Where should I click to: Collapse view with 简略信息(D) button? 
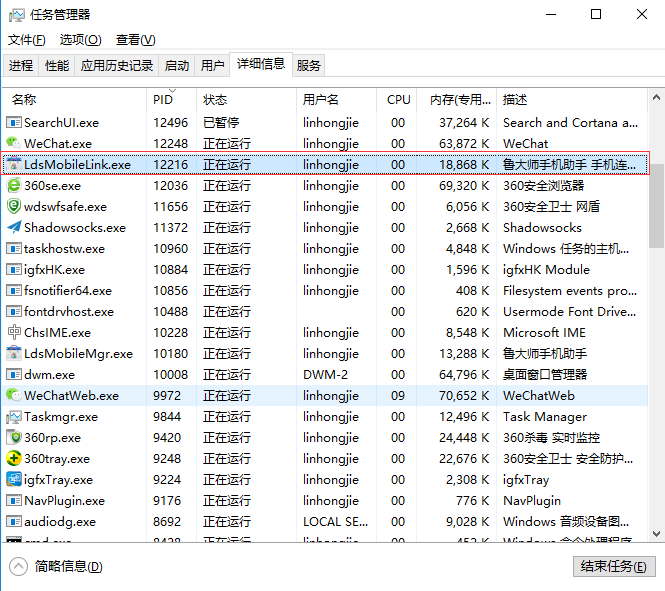coord(56,567)
